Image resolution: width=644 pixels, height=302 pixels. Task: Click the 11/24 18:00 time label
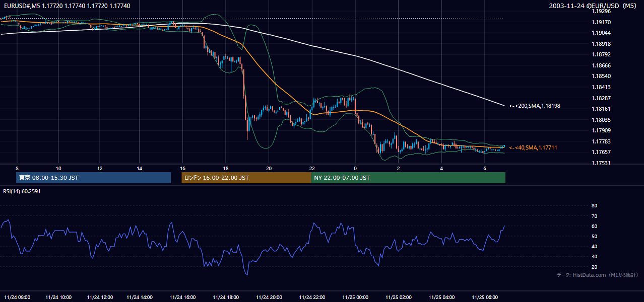click(226, 297)
